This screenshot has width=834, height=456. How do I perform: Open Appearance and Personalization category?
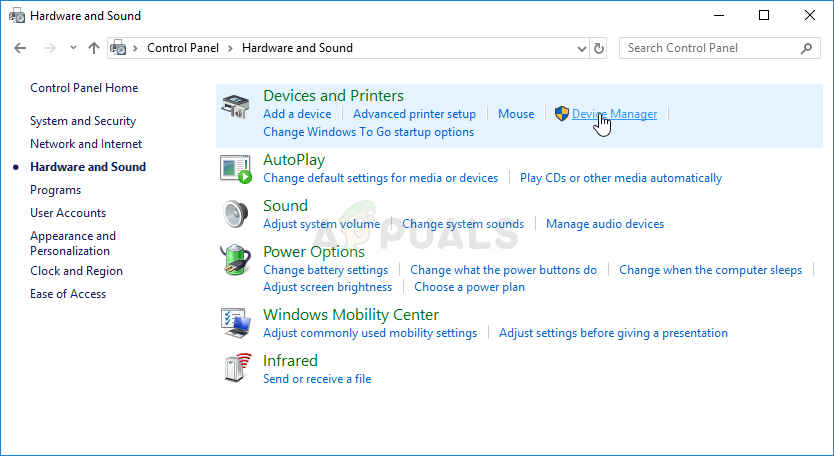[x=73, y=243]
